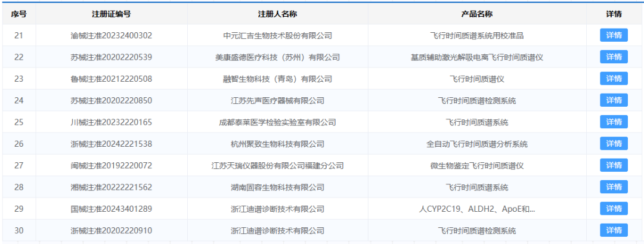Open 详情 for 融智生物科技（青岛）row
Image resolution: width=644 pixels, height=244 pixels.
[614, 79]
